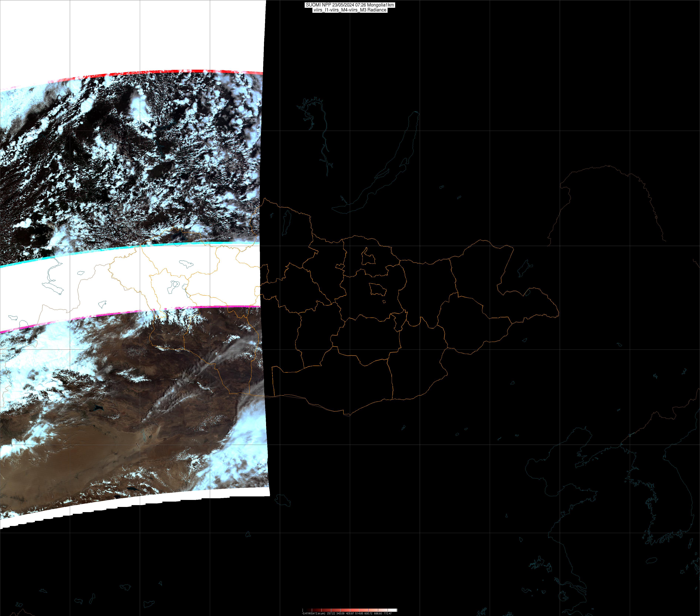The image size is (700, 616).
Task: Click the 600.72 colorbar tick label
Action: [369, 614]
